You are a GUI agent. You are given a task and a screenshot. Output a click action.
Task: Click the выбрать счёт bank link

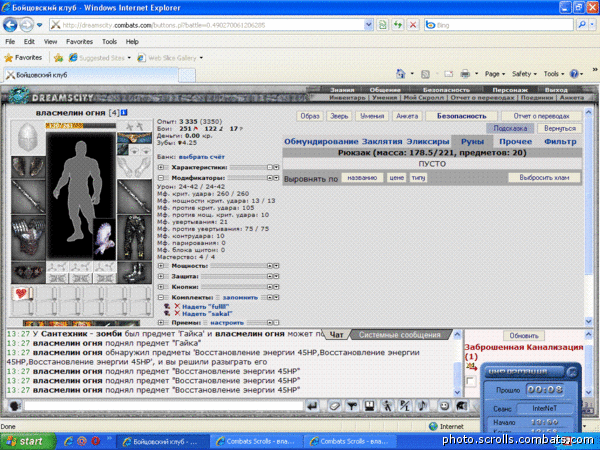tap(202, 157)
